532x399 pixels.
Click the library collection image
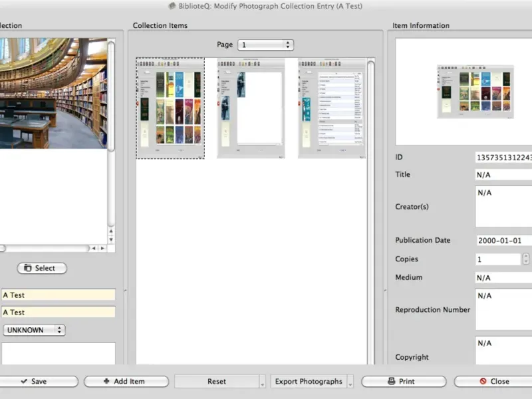click(53, 92)
